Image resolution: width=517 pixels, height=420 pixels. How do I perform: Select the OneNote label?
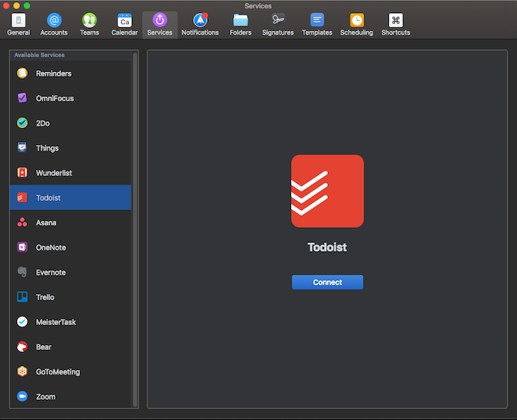pos(51,248)
